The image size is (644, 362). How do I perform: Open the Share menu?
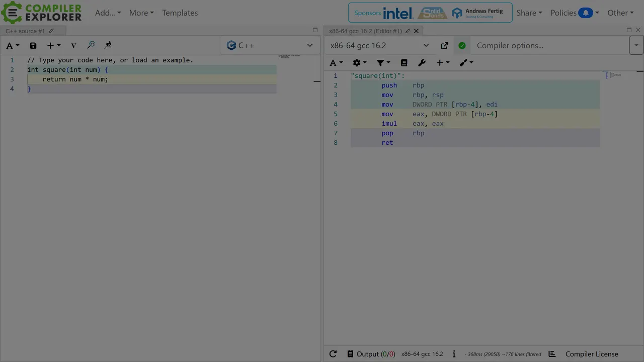pyautogui.click(x=529, y=13)
